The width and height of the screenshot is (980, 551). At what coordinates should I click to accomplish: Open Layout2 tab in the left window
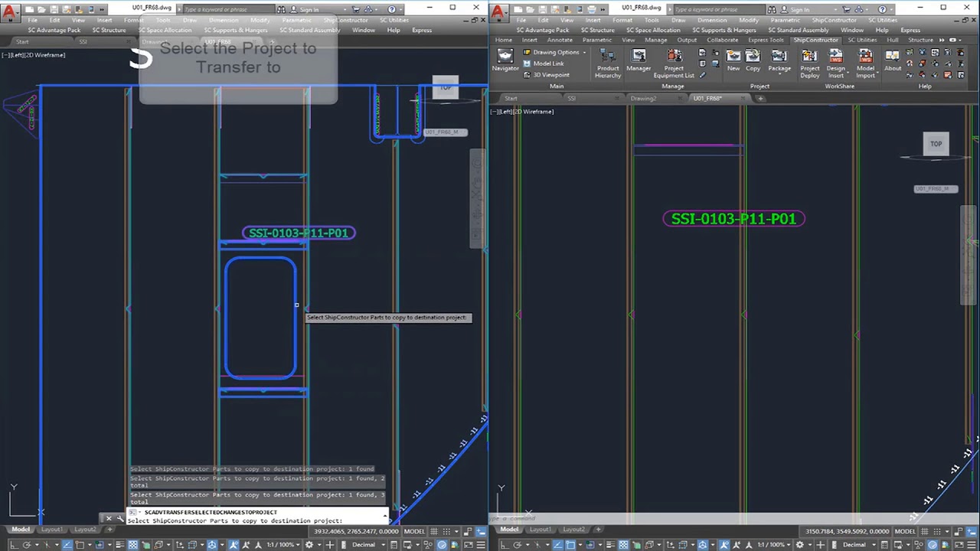point(84,530)
